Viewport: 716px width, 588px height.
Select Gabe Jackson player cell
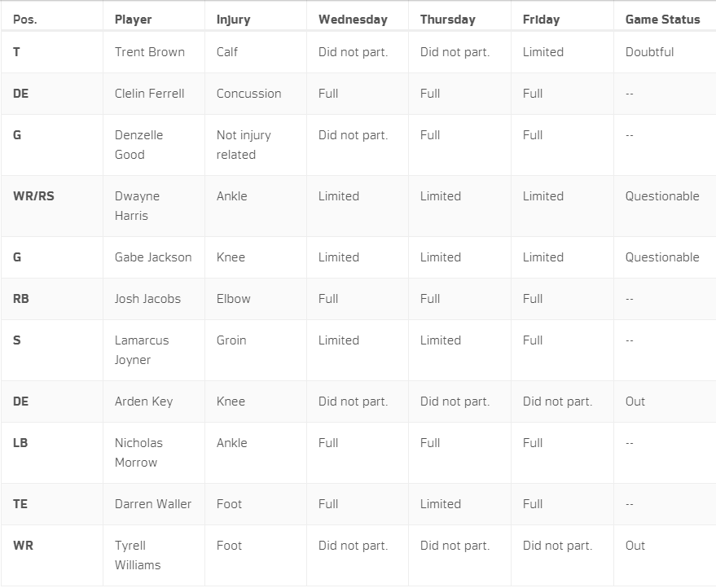(x=153, y=257)
